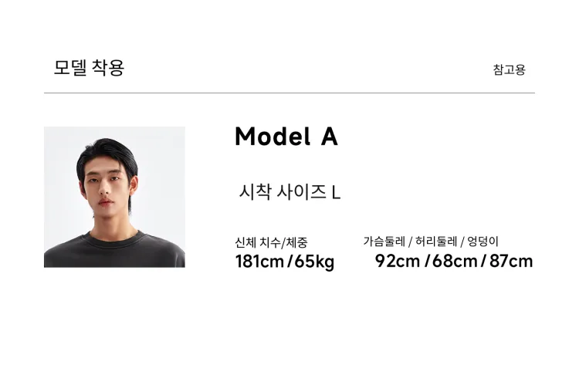Select the 181cm height value

(x=259, y=262)
